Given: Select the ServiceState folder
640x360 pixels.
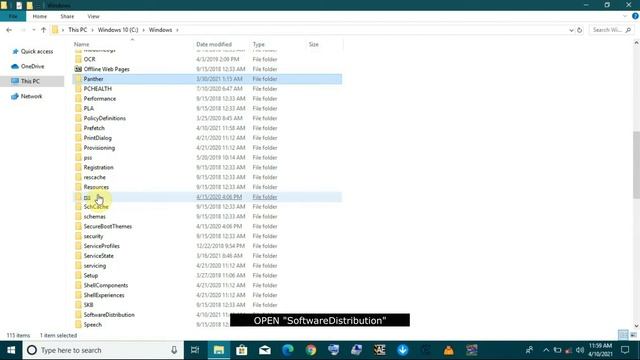Looking at the screenshot, I should (x=98, y=256).
